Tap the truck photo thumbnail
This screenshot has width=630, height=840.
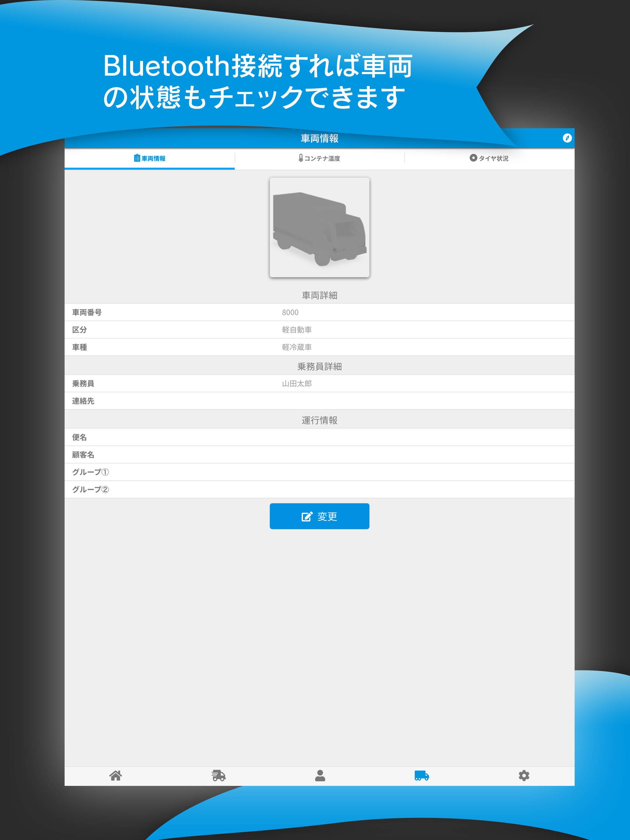point(320,228)
